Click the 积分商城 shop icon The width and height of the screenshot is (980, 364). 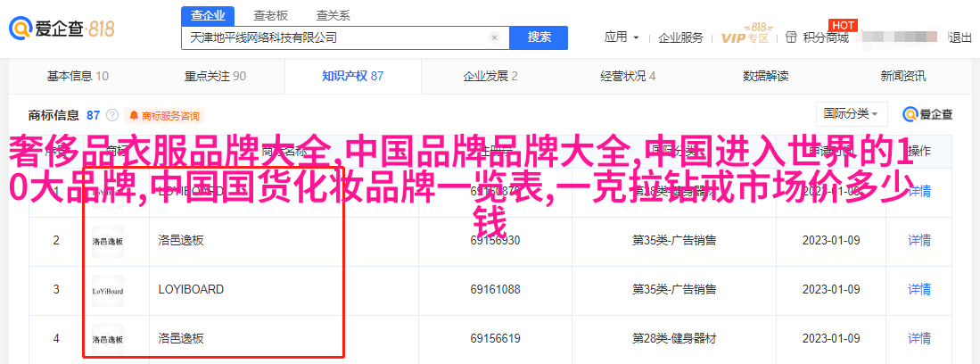792,37
